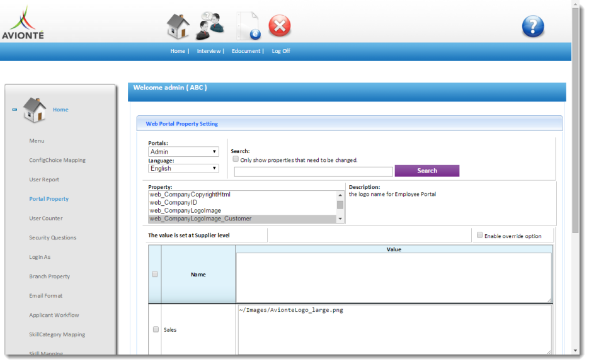Select web_CompanyLogoImage in the Property list
The height and width of the screenshot is (364, 589).
185,210
